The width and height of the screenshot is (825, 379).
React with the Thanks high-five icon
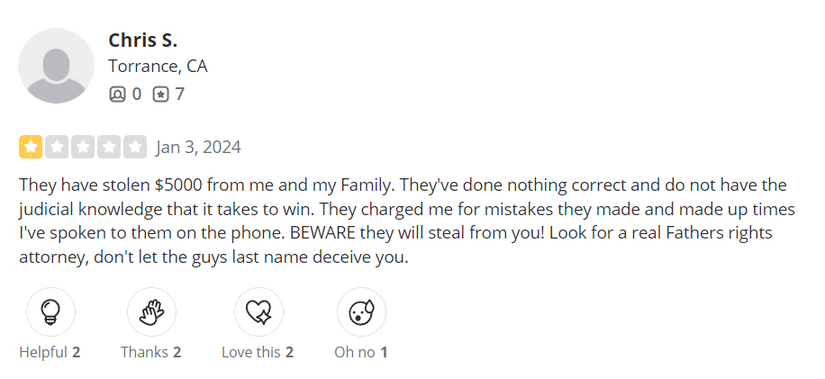pos(152,312)
